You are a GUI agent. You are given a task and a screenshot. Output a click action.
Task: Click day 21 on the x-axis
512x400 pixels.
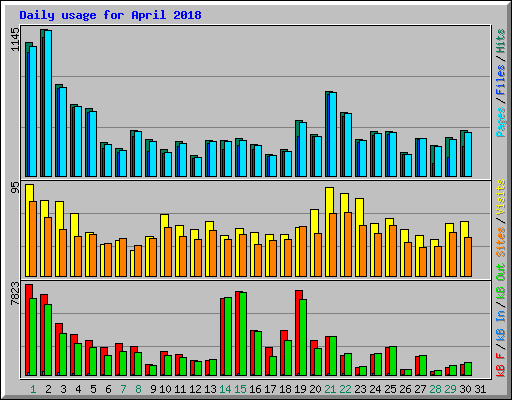pyautogui.click(x=330, y=389)
